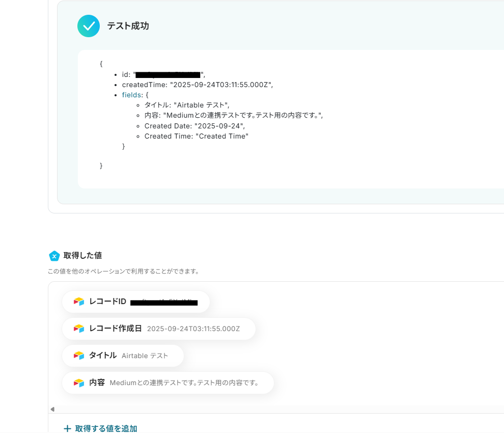Click Airtable icon in タイトル chip

click(x=79, y=356)
